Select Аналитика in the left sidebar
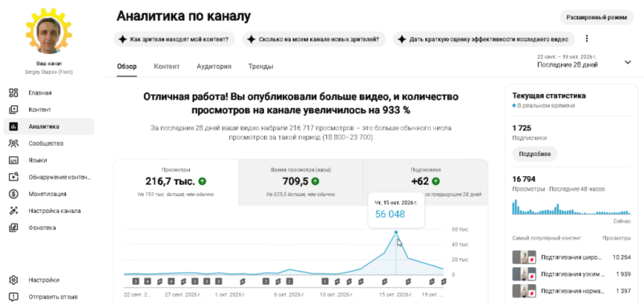This screenshot has width=644, height=304. (x=48, y=126)
